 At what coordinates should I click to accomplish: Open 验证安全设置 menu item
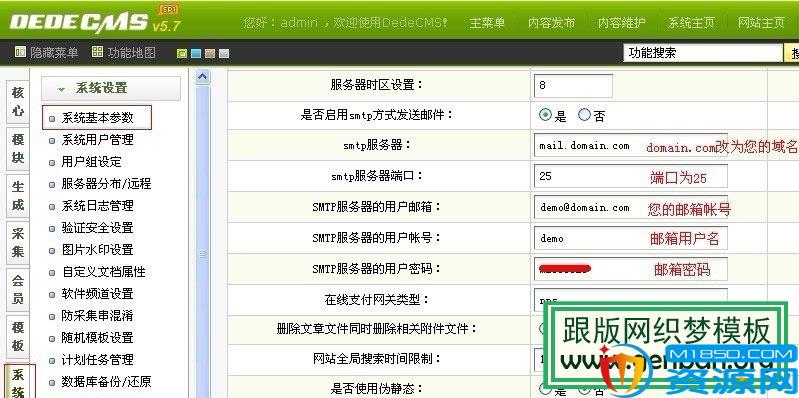[97, 227]
